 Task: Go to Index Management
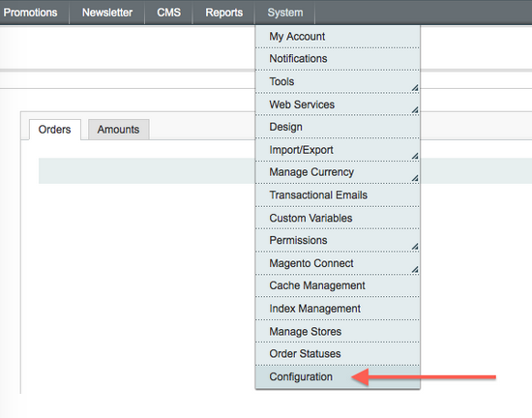[338, 309]
